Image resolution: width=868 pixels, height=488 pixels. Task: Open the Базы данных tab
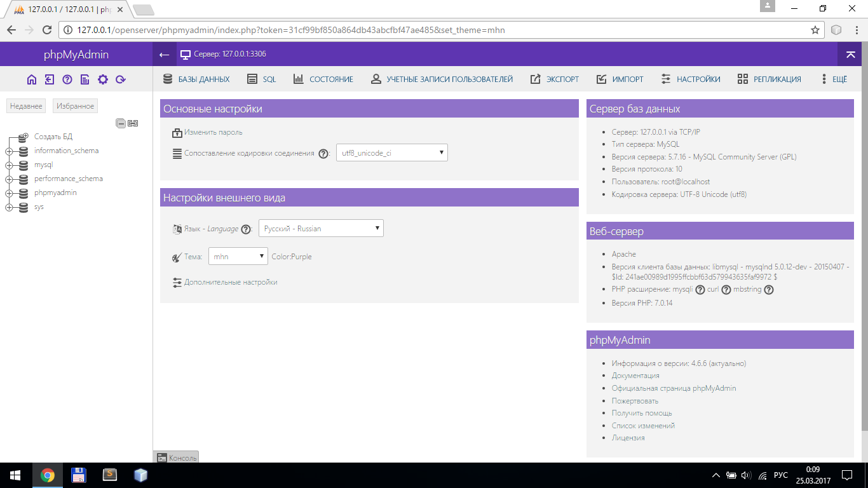(196, 79)
